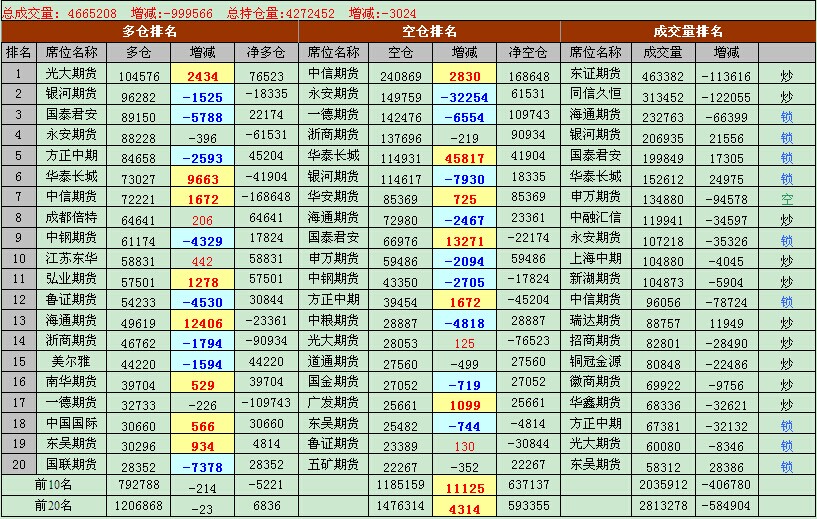The width and height of the screenshot is (817, 519).
Task: Select seat name 上海中期
Action: (x=596, y=258)
